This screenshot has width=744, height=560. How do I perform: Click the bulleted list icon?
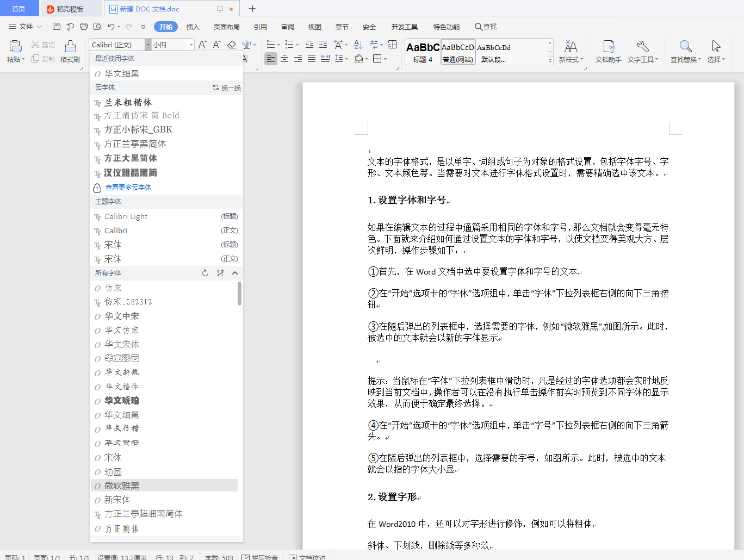[x=271, y=45]
